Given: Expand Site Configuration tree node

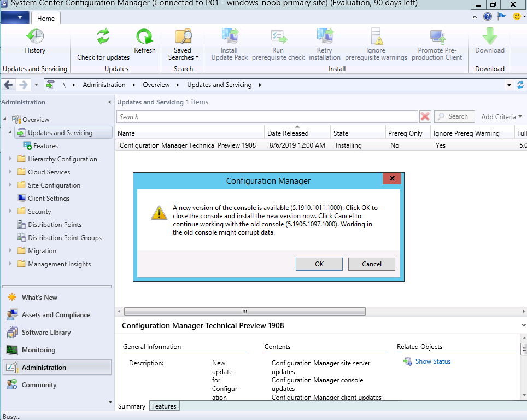Looking at the screenshot, I should pyautogui.click(x=10, y=185).
